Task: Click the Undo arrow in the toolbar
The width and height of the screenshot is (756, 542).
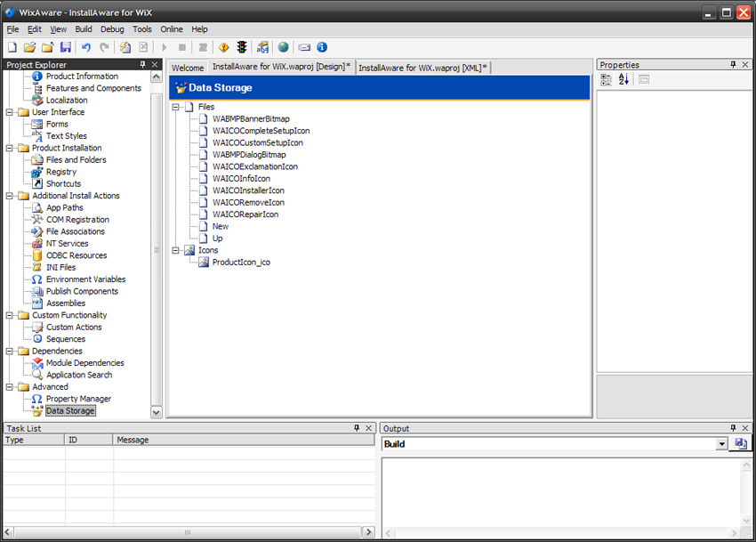Action: 85,47
